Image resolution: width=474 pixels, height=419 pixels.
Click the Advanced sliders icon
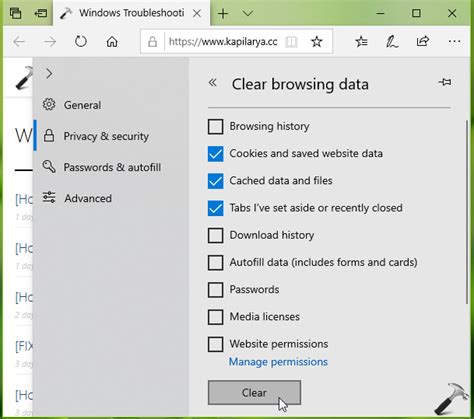[x=49, y=198]
